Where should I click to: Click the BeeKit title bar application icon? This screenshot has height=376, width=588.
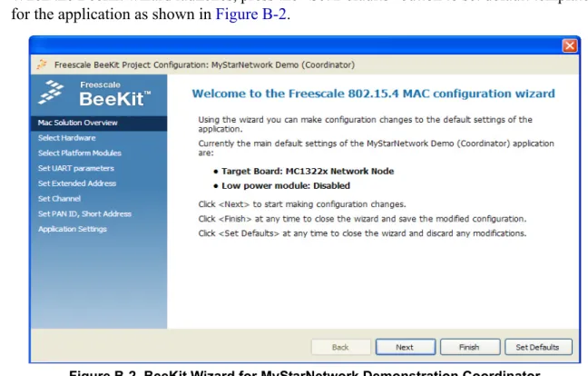[x=42, y=64]
